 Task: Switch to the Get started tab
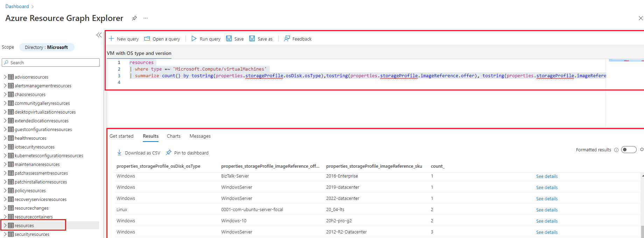pyautogui.click(x=121, y=136)
